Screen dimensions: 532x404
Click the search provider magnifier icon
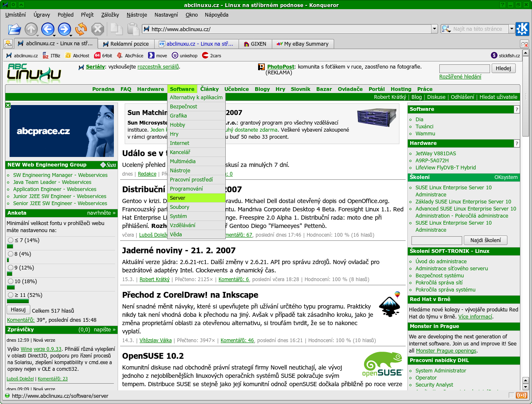(446, 29)
